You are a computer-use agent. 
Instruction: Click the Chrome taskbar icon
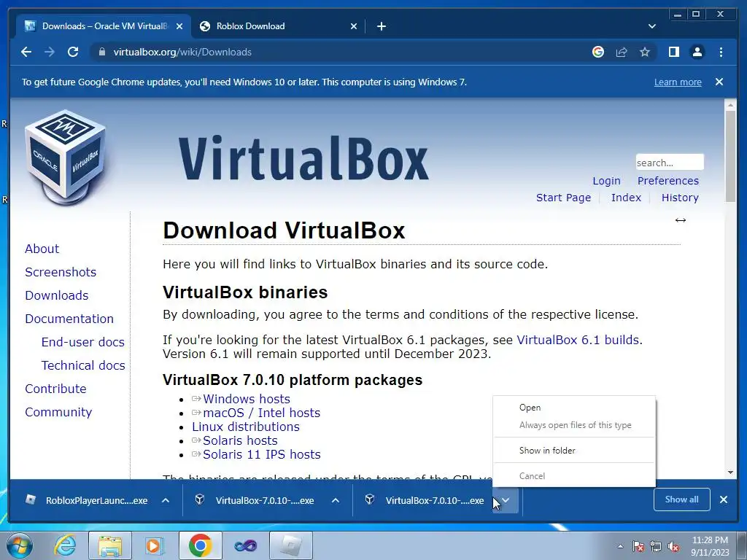point(200,545)
